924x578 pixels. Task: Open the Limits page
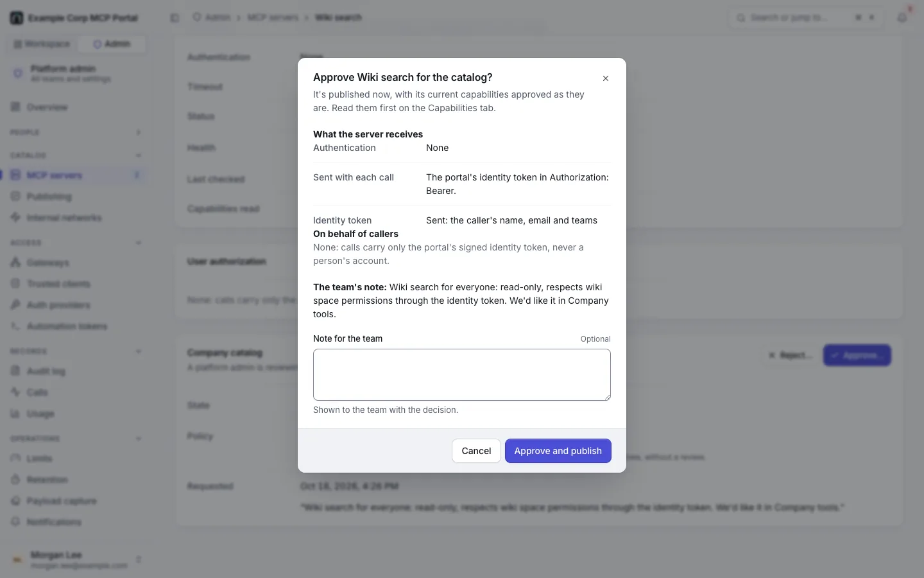point(77,459)
